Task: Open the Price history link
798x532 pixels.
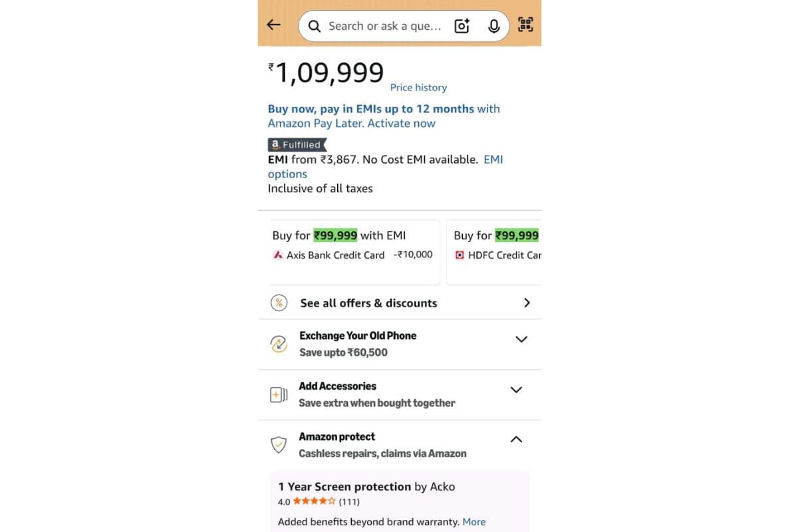Action: (x=418, y=87)
